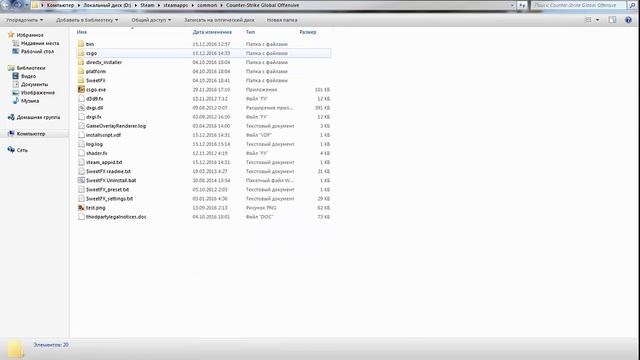
Task: Click the Video library icon
Action: coord(16,76)
